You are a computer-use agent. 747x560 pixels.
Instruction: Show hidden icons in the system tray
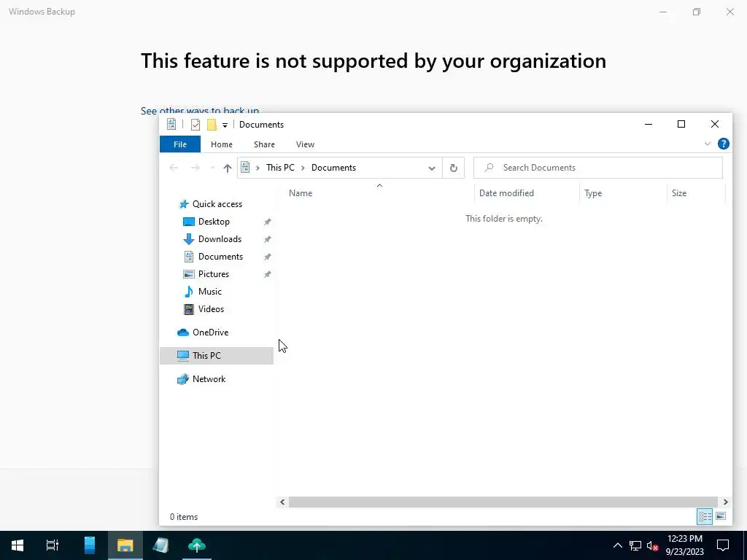click(617, 545)
